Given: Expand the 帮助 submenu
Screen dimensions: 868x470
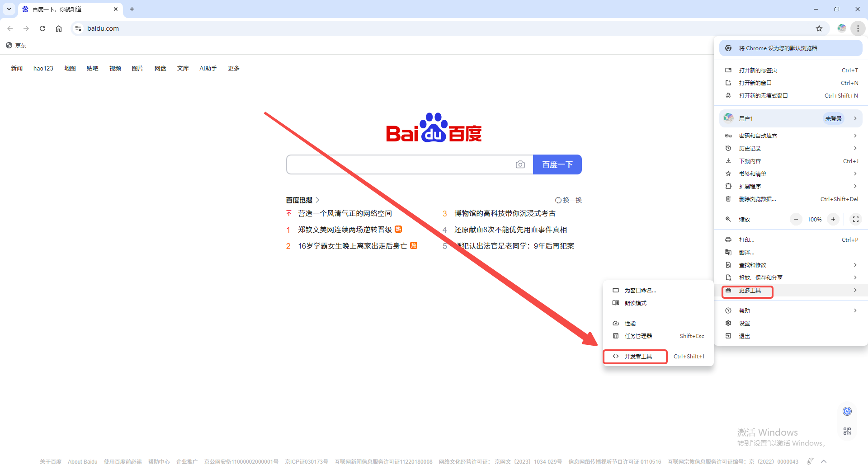Looking at the screenshot, I should click(791, 310).
